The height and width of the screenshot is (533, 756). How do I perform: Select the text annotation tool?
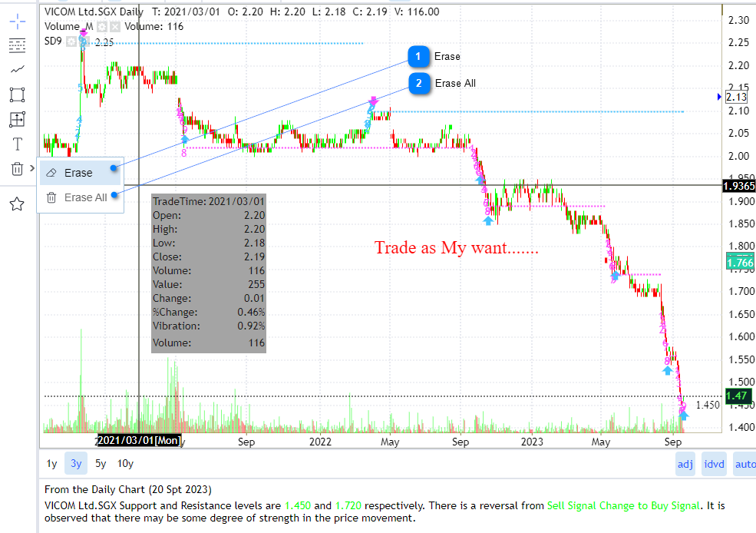coord(18,144)
